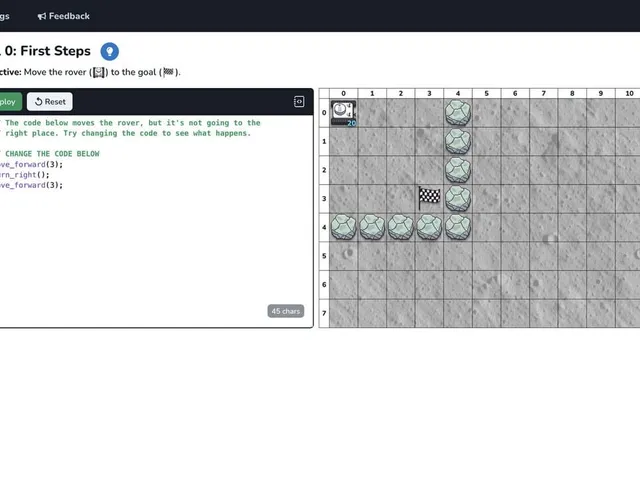Screen dimensions: 640x480
Task: Click the first move_forward(3) code line
Action: point(31,164)
